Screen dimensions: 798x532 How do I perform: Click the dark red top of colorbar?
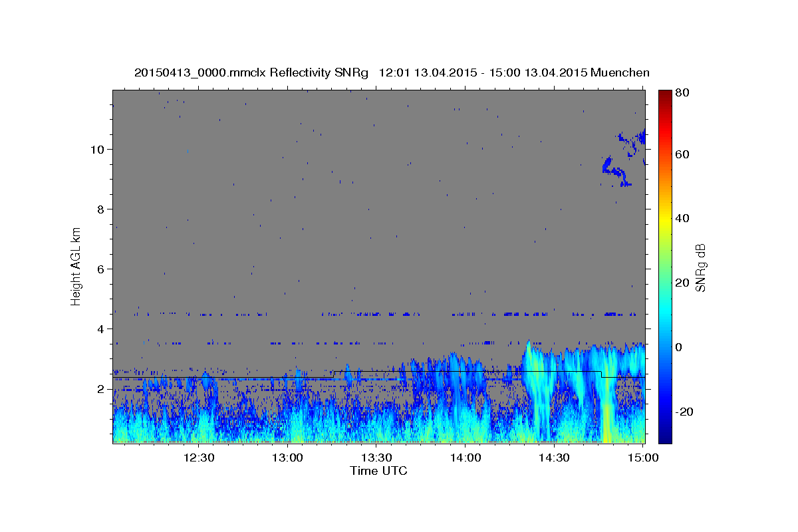pos(664,94)
